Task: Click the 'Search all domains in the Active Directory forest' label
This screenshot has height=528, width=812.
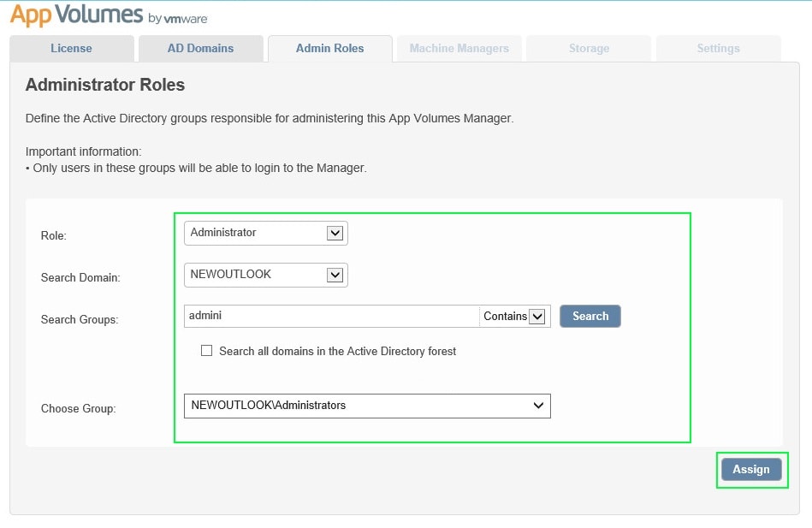Action: [337, 351]
